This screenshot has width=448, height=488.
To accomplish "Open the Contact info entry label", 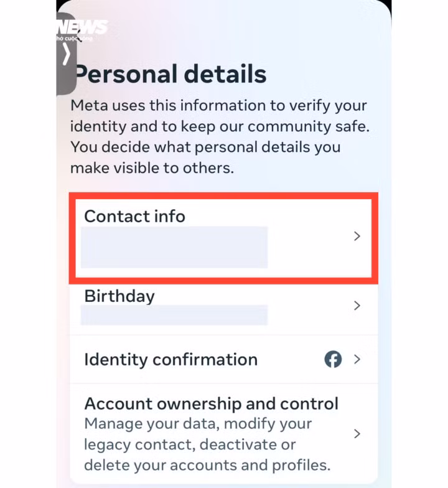I will pyautogui.click(x=134, y=216).
